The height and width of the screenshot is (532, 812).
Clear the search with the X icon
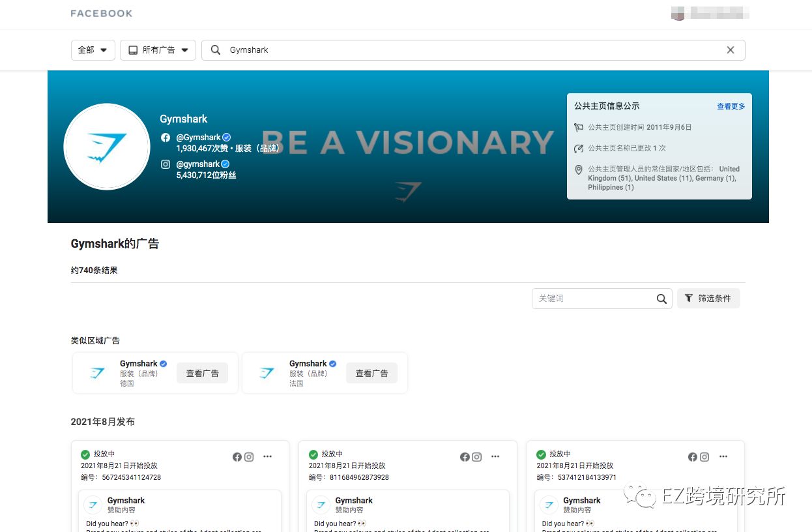click(x=731, y=50)
